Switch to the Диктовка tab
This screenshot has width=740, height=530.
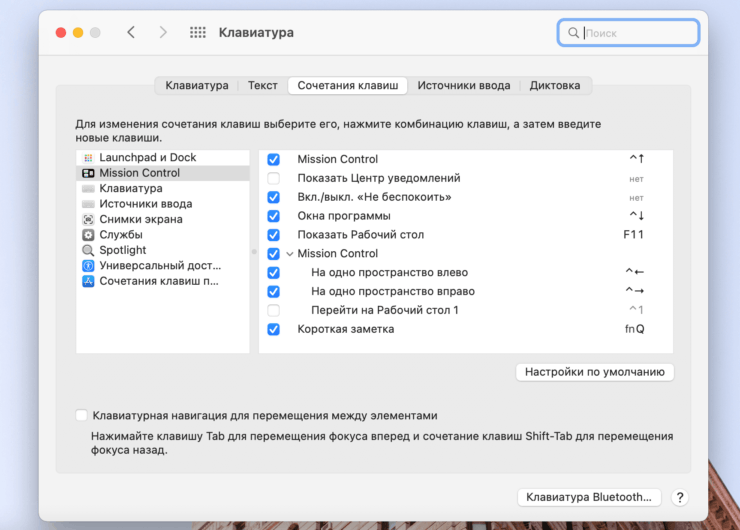(x=555, y=85)
